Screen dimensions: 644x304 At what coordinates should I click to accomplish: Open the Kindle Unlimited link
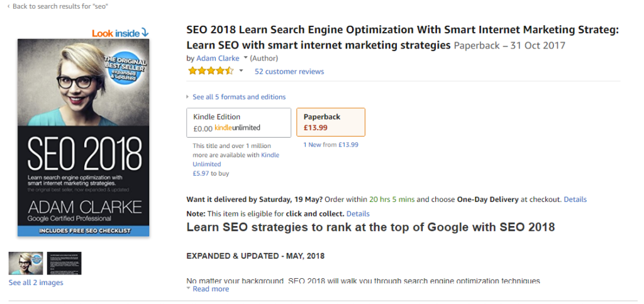(236, 159)
